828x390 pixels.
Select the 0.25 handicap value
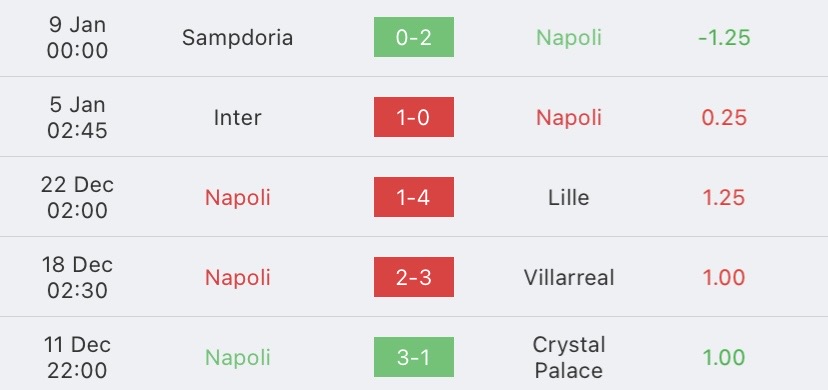coord(724,118)
